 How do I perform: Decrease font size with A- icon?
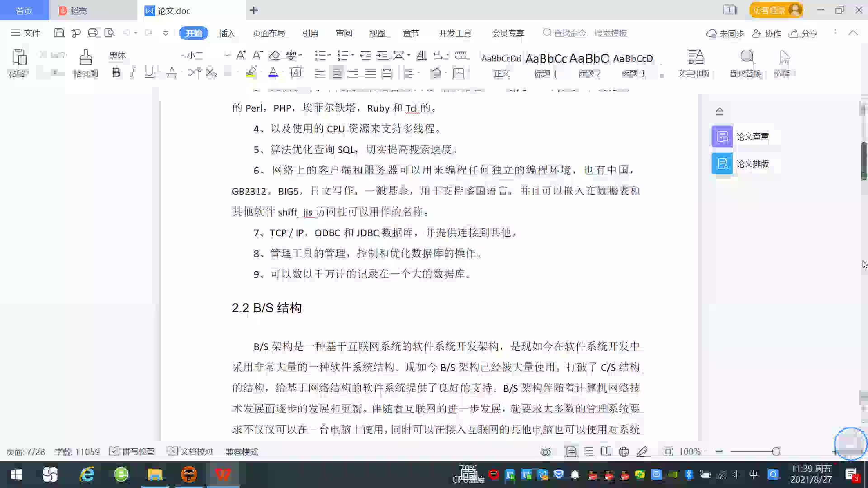coord(258,56)
